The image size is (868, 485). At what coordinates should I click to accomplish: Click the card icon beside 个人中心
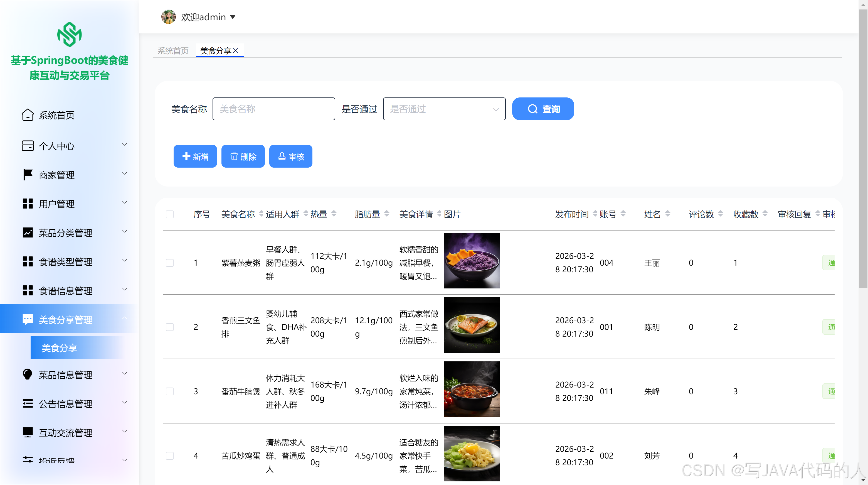coord(28,146)
